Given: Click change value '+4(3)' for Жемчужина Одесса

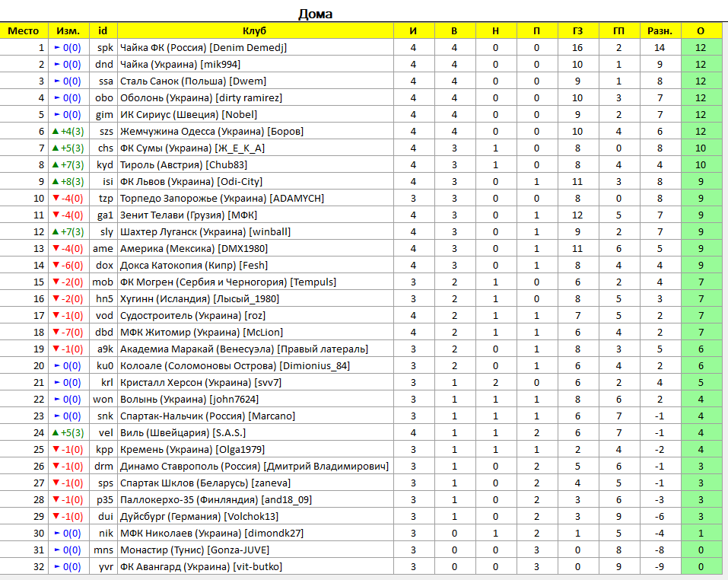Looking at the screenshot, I should [x=72, y=132].
